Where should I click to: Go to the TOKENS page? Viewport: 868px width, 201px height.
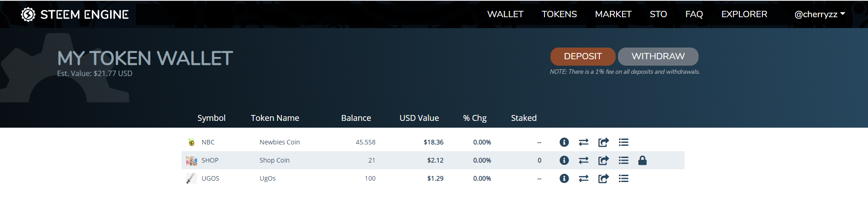pos(559,14)
